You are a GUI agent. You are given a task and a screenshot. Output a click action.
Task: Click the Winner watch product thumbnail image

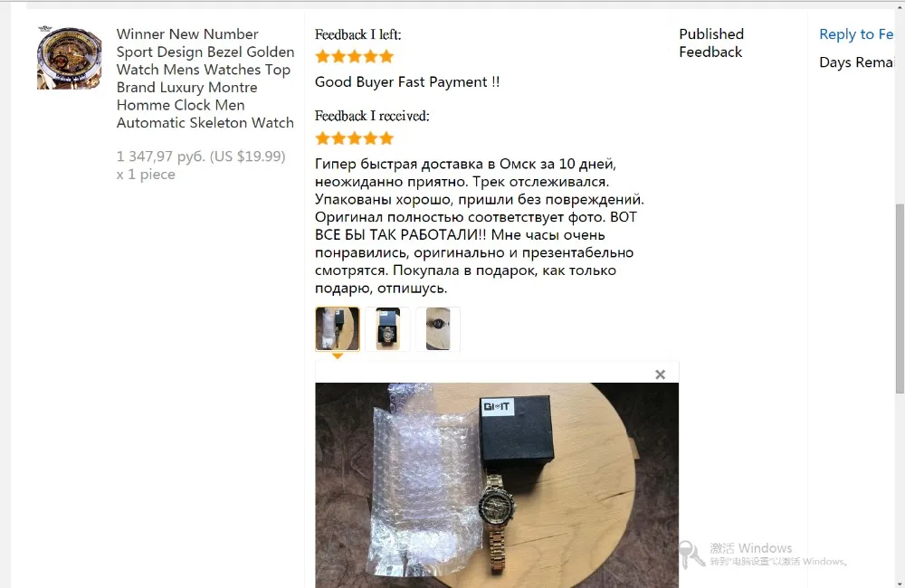coord(70,58)
